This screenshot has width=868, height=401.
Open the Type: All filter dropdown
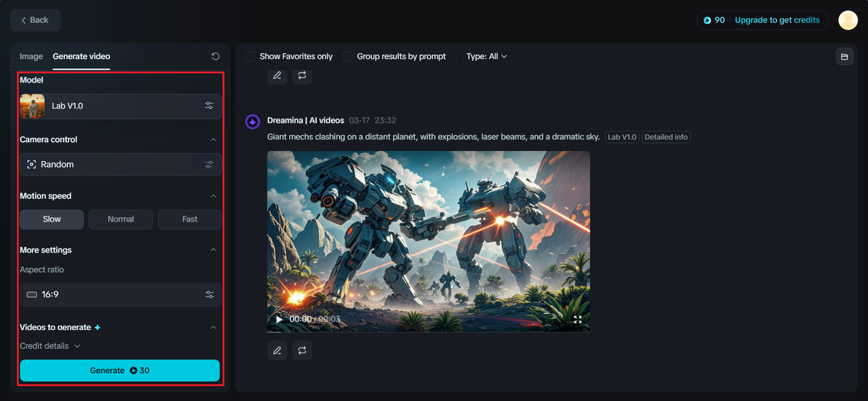click(x=486, y=56)
